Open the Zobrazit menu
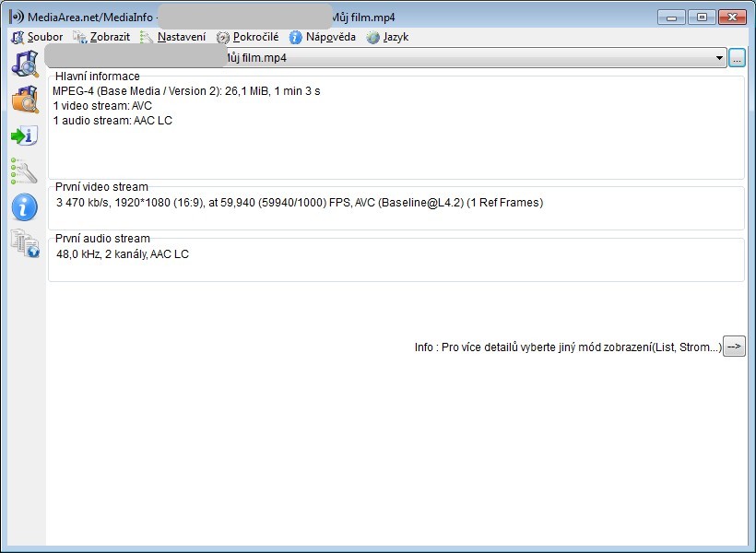This screenshot has height=553, width=756. coord(101,37)
